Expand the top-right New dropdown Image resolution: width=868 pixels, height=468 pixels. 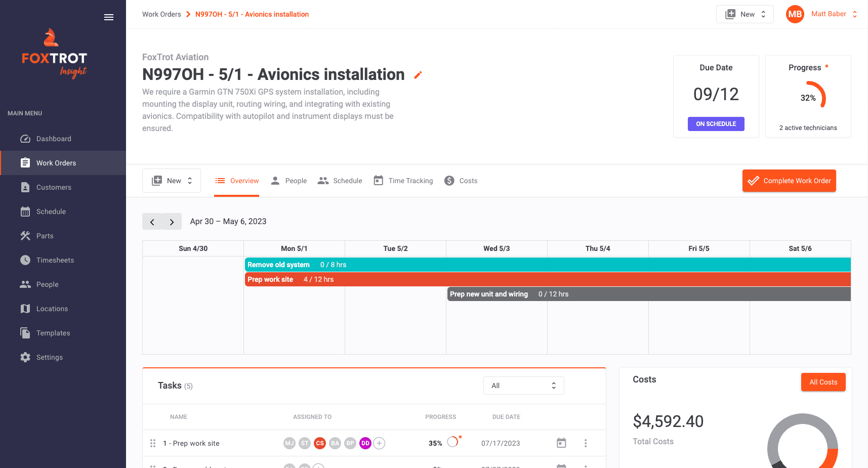(x=745, y=14)
